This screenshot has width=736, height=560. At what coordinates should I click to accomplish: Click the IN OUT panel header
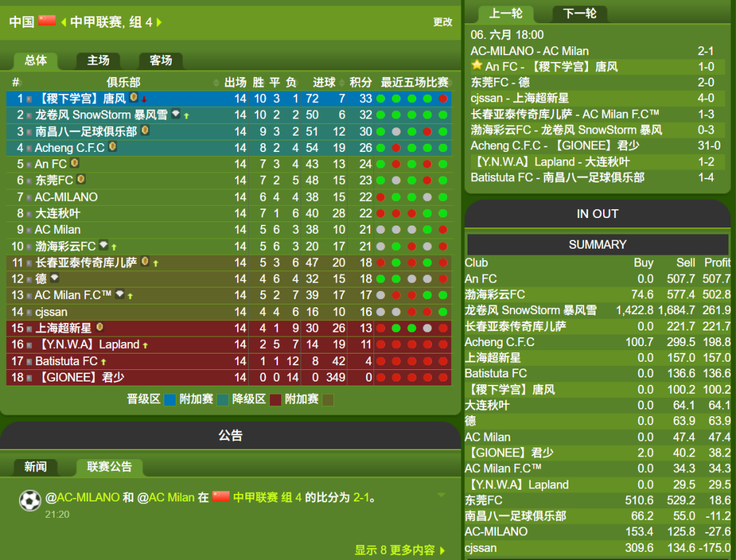click(x=598, y=214)
